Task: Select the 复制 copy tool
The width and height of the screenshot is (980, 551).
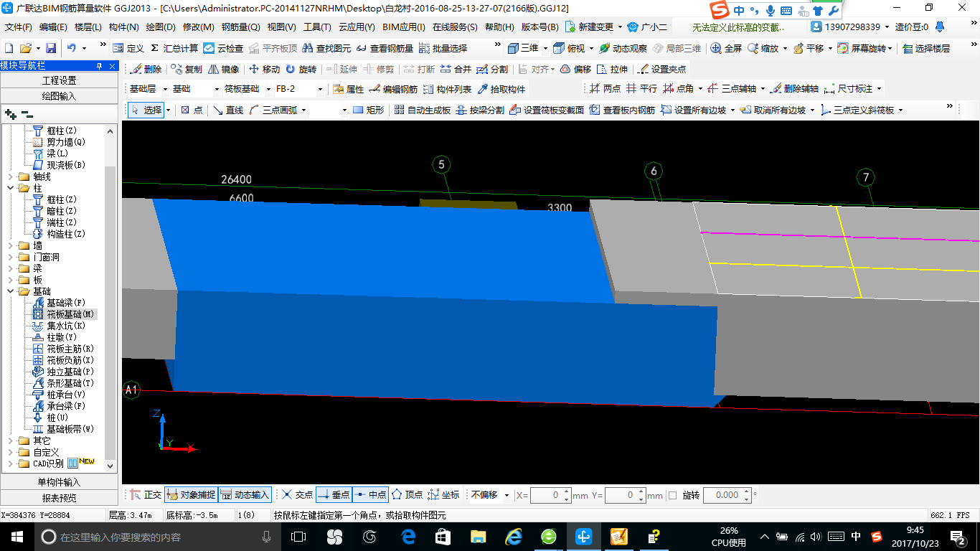Action: coord(187,70)
